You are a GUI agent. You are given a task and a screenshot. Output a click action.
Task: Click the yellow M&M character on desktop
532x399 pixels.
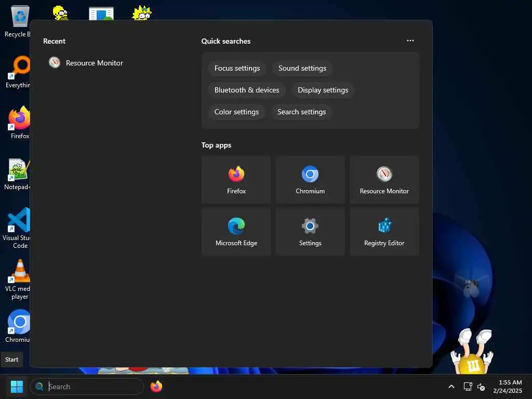pos(472,352)
